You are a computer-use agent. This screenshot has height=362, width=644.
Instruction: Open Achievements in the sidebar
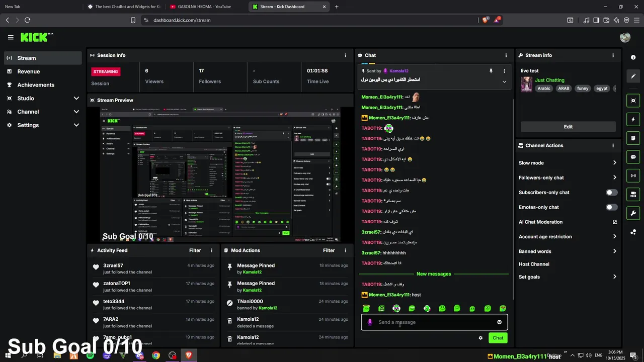point(43,85)
